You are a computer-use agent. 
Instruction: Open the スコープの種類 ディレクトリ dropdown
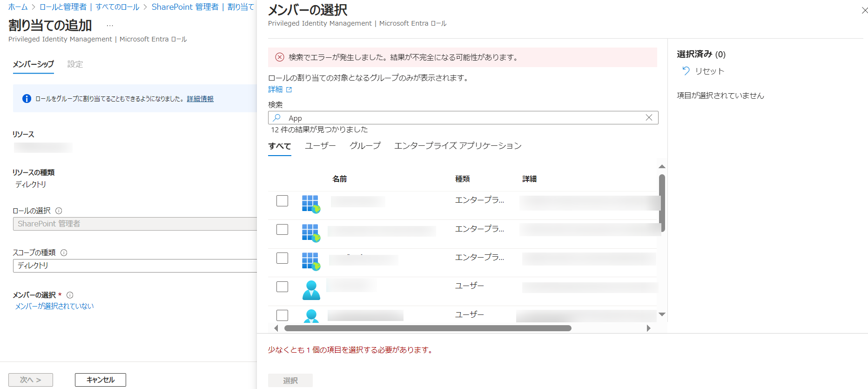point(135,266)
